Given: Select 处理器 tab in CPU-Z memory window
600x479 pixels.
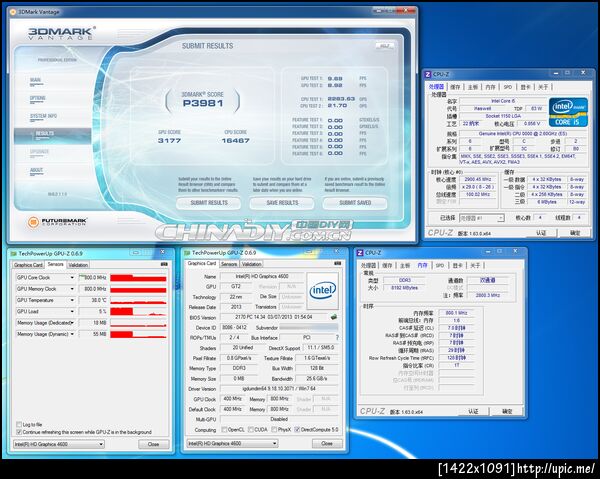Looking at the screenshot, I should pos(368,265).
